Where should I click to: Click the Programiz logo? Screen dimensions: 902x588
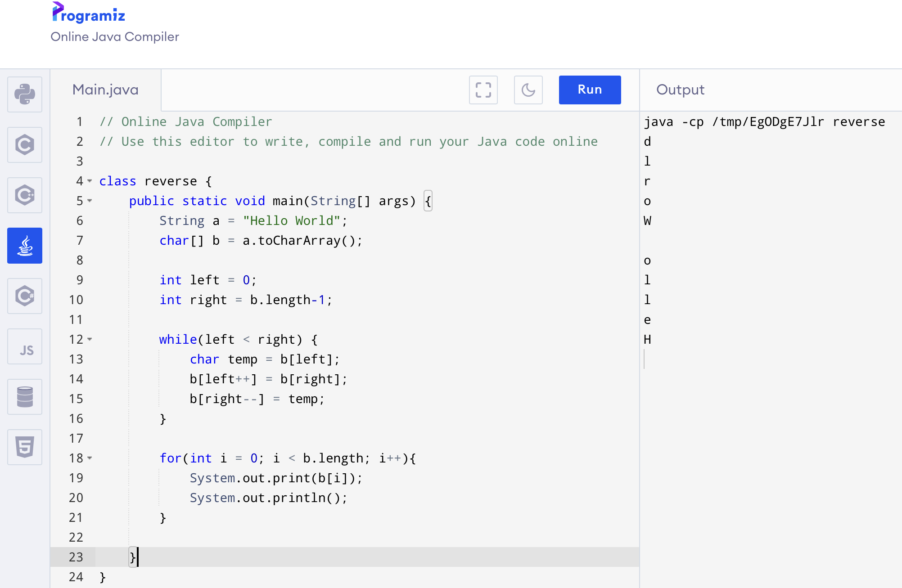point(89,13)
